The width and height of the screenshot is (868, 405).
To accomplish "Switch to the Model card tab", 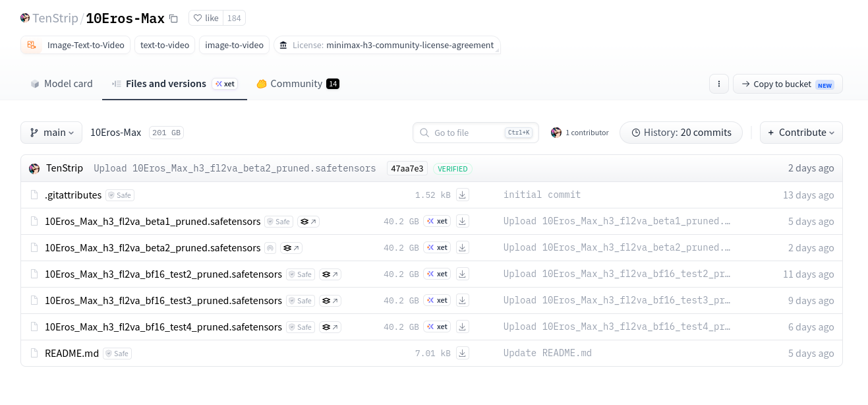I will click(61, 84).
